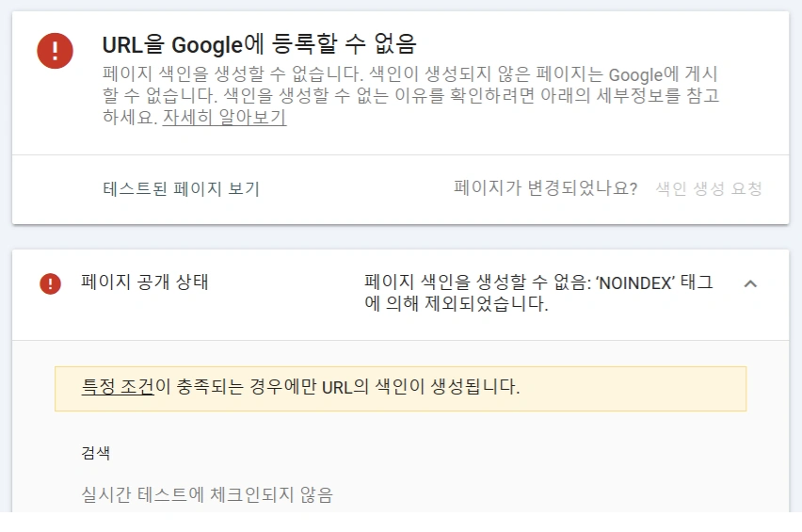
Task: Open the 자세히 알아보기 link
Action: coord(224,119)
